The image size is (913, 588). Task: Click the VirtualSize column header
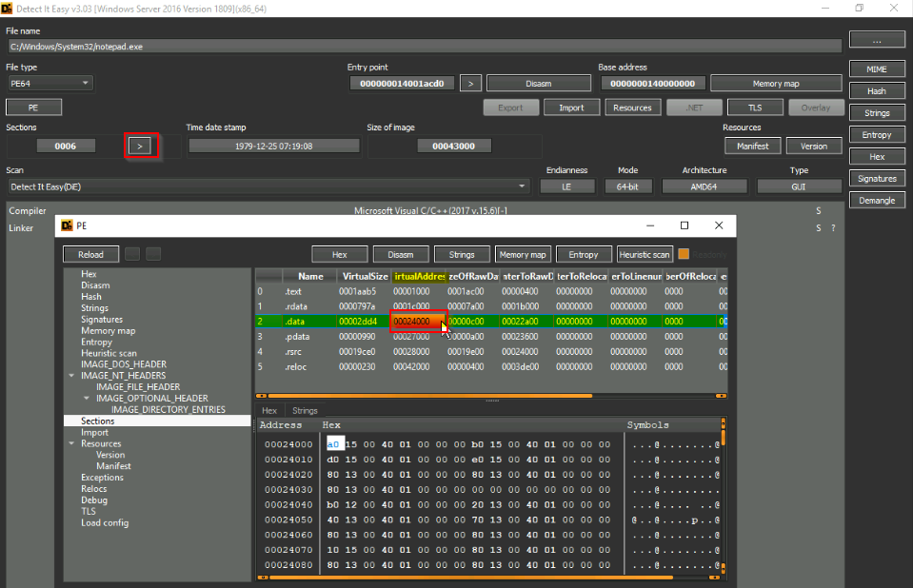pos(364,276)
